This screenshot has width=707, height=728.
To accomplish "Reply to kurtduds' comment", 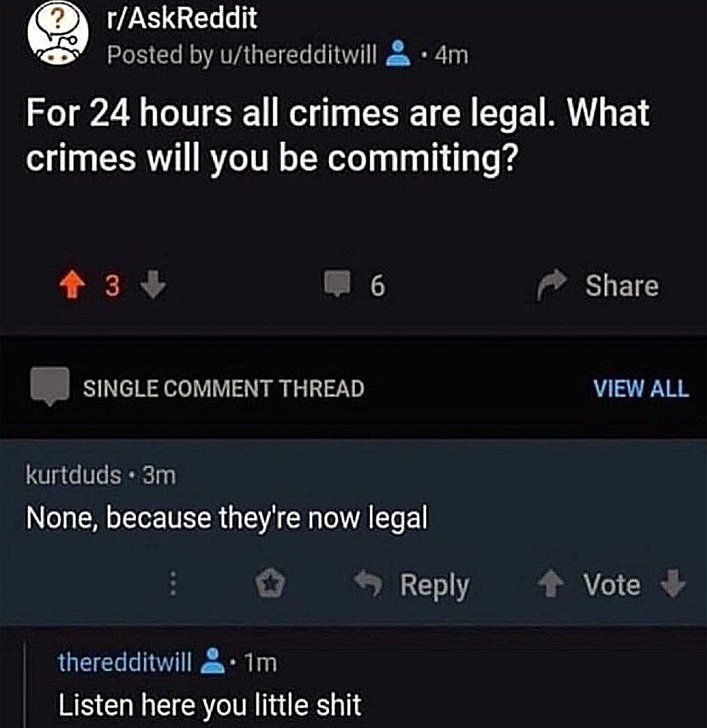I will point(412,584).
